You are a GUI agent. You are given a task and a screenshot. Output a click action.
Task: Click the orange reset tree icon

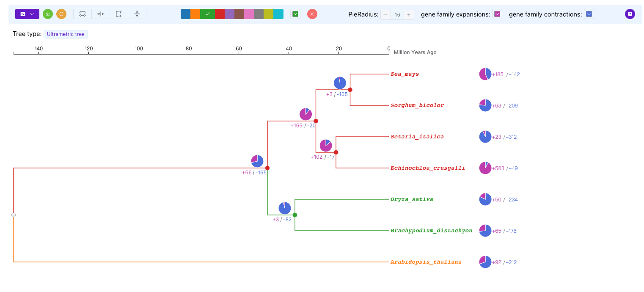61,14
